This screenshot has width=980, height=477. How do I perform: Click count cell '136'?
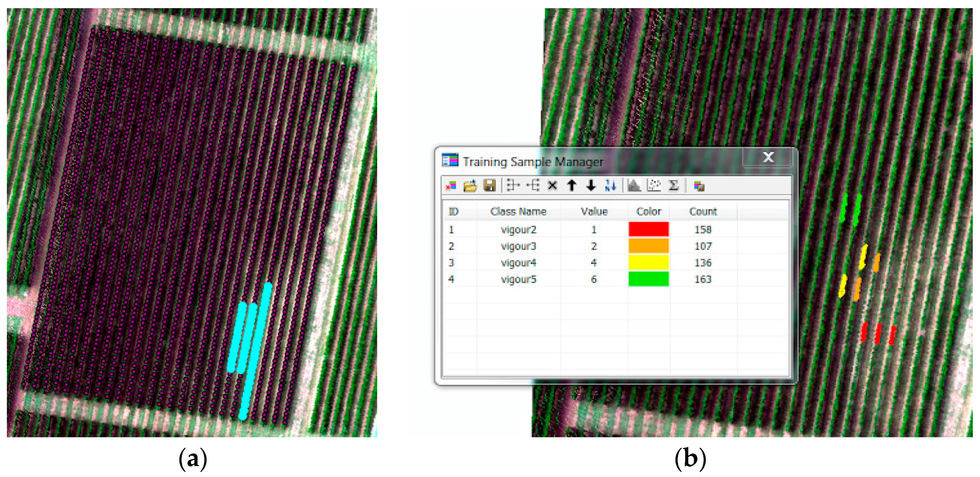tap(703, 263)
